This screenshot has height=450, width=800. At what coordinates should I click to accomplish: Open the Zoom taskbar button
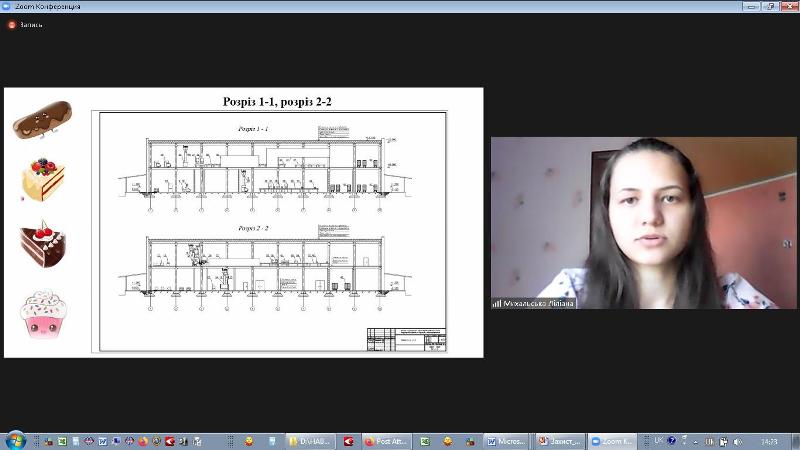[612, 441]
